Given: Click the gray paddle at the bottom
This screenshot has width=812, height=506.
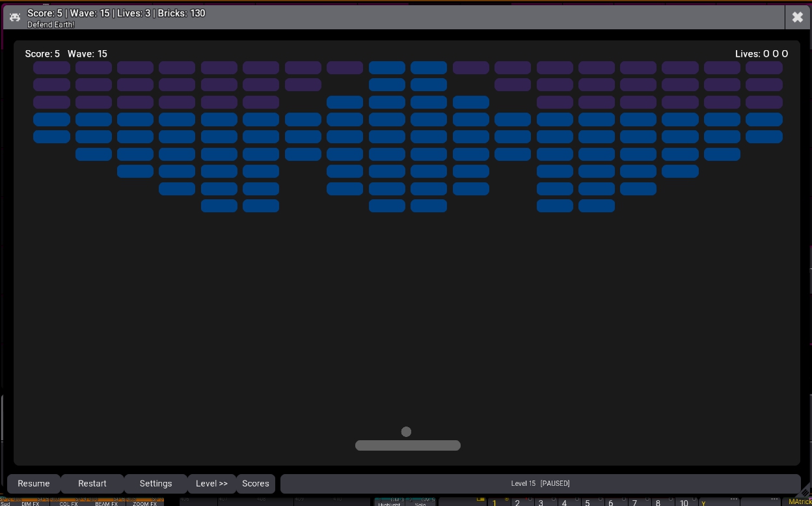Looking at the screenshot, I should point(407,445).
